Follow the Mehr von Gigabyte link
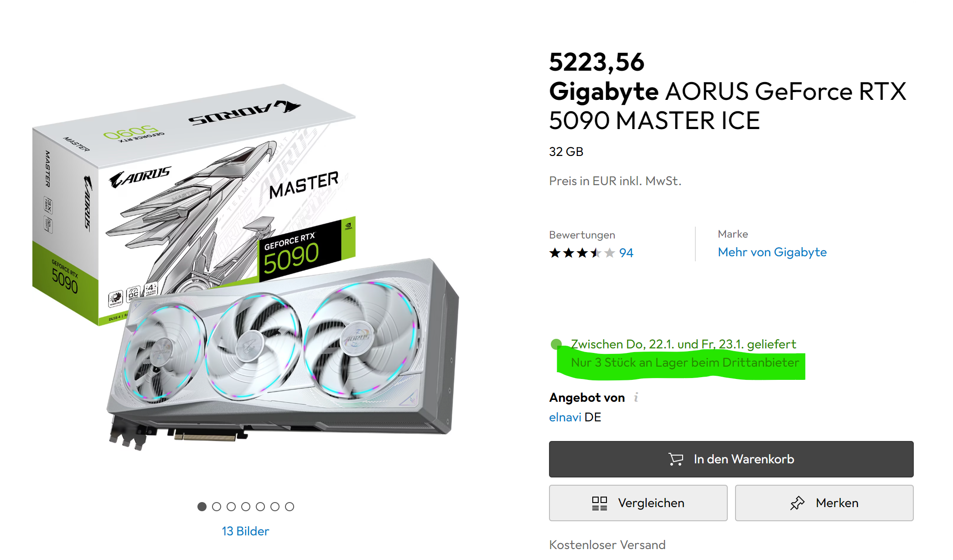The image size is (953, 560). (x=772, y=252)
